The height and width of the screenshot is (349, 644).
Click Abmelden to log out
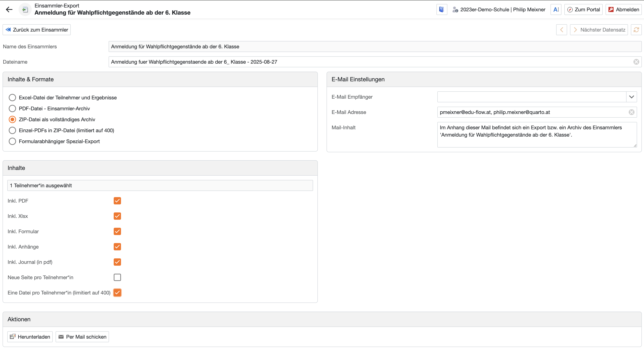(624, 9)
